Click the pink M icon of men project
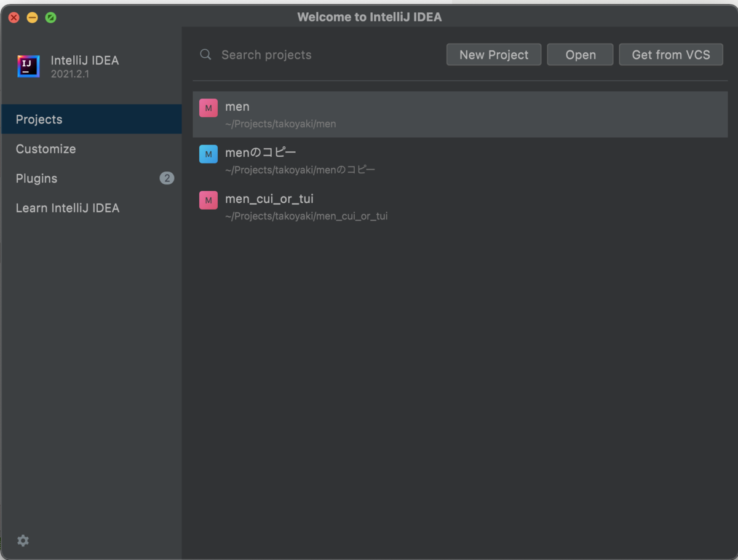Screen dimensions: 738x560 point(208,108)
